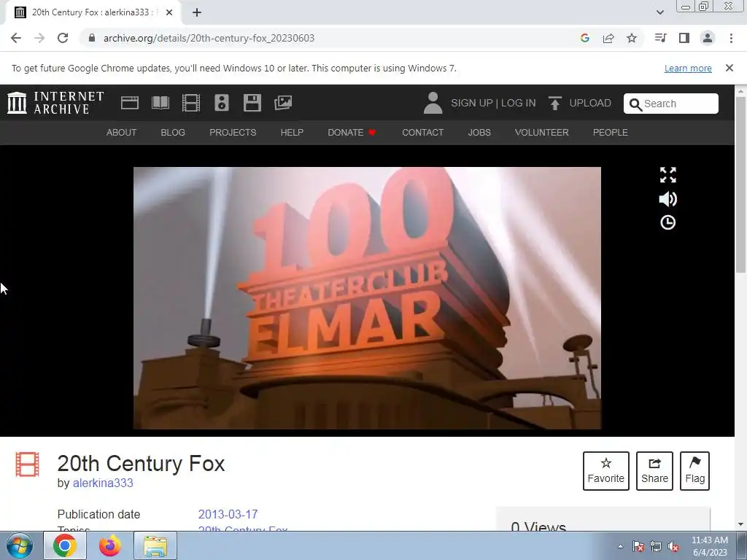
Task: Show hidden system tray icons
Action: [620, 546]
